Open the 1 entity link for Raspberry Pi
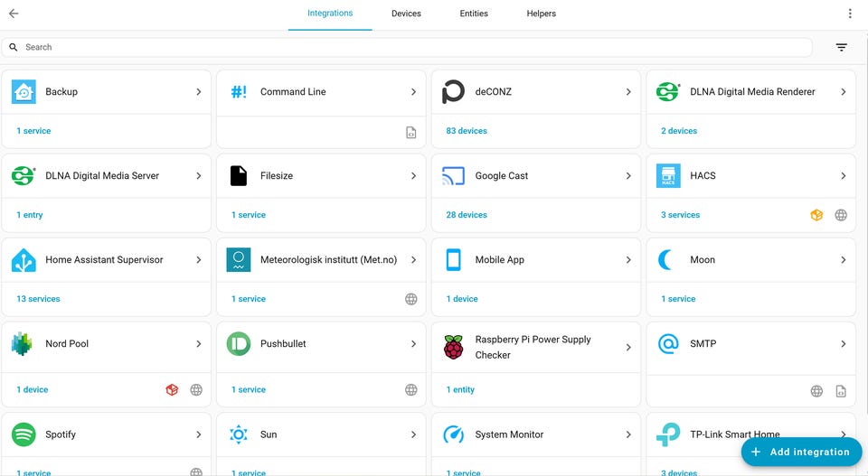This screenshot has width=868, height=476. tap(460, 390)
